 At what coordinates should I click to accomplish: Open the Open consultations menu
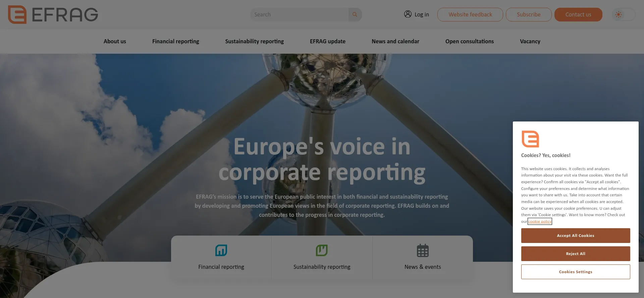coord(470,41)
